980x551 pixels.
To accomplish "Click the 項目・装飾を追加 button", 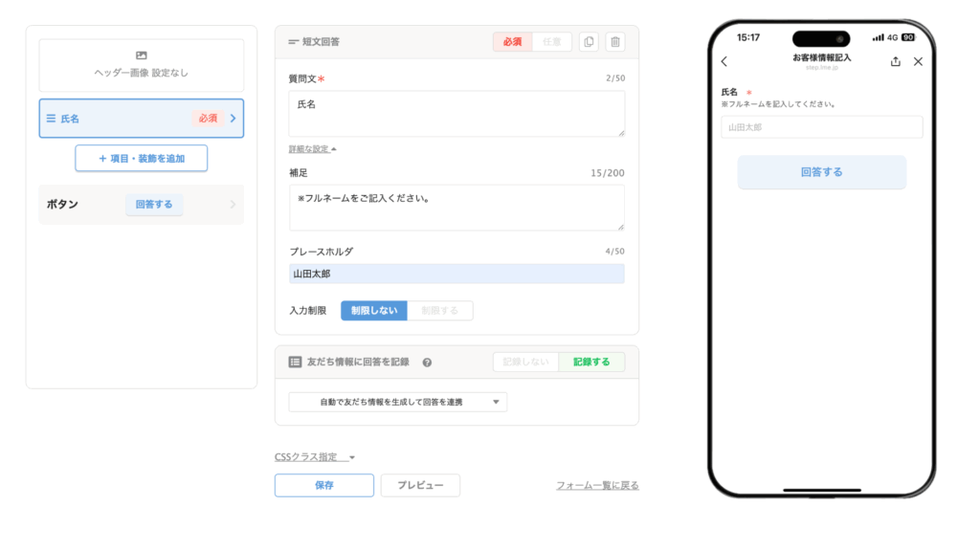I will (x=142, y=159).
